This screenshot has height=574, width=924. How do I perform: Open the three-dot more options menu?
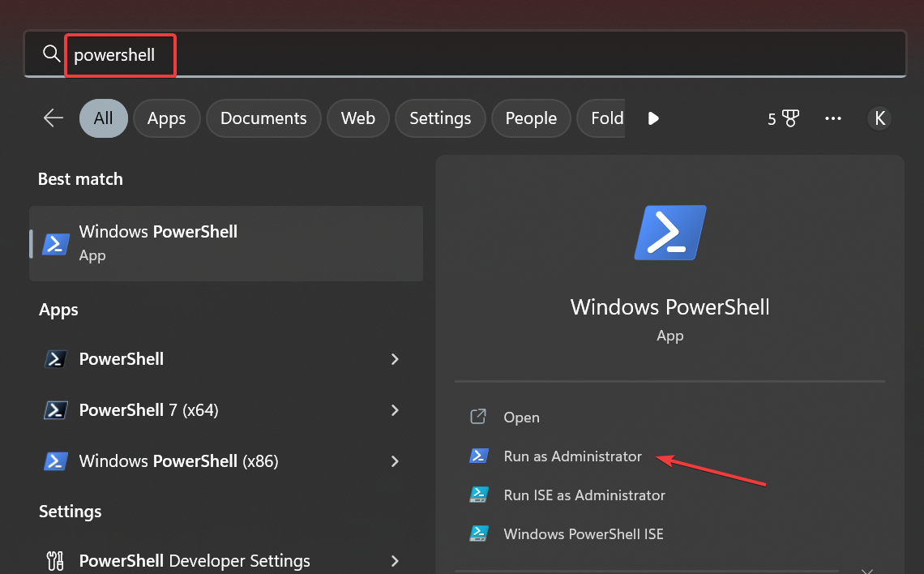(832, 118)
